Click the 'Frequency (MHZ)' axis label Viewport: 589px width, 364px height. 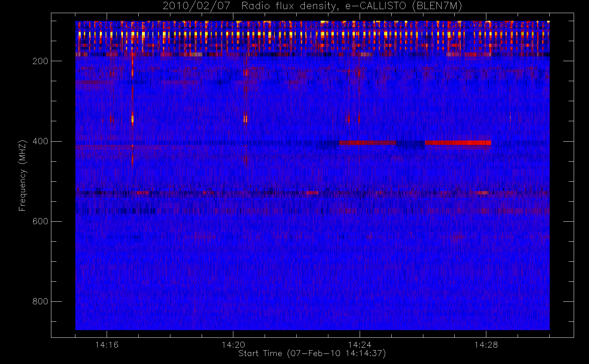(x=23, y=176)
